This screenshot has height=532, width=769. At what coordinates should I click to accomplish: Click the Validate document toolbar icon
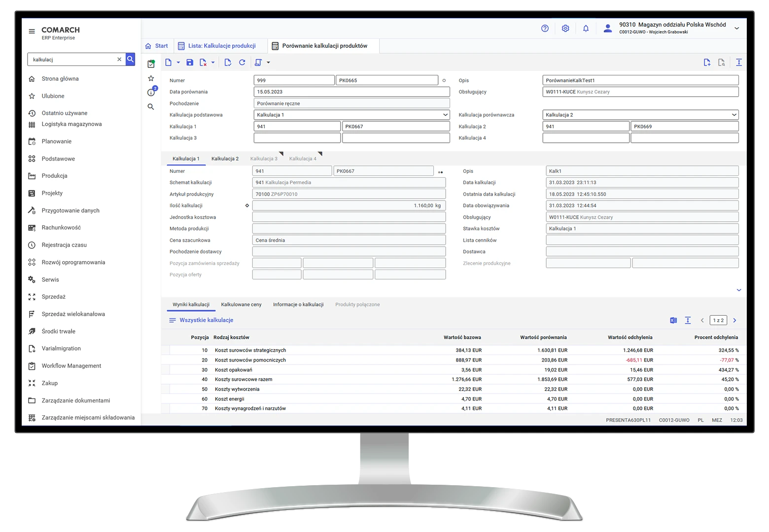[228, 63]
